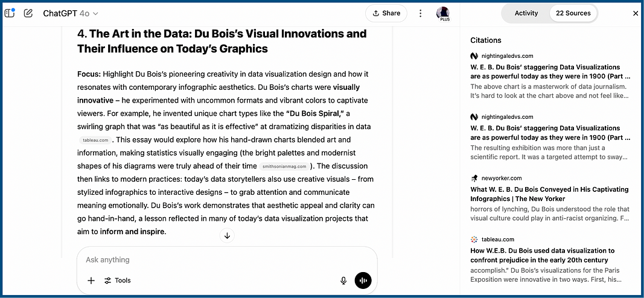Viewport: 644px width, 298px height.
Task: Toggle the sidebar panel icon
Action: (x=10, y=13)
